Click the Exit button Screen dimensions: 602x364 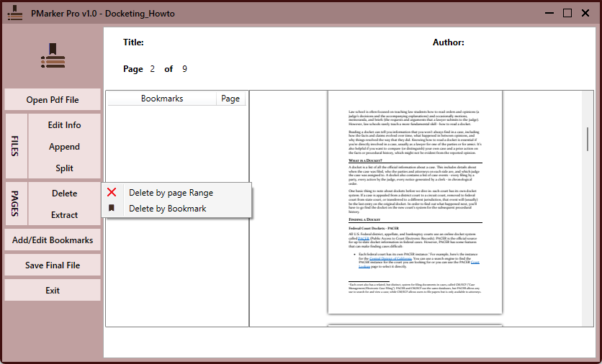53,291
